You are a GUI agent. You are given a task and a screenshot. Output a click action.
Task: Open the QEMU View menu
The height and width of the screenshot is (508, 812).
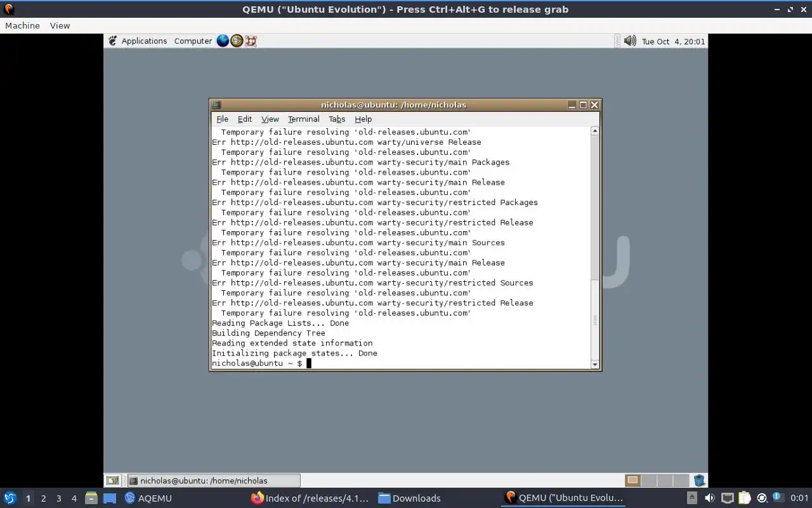(60, 25)
